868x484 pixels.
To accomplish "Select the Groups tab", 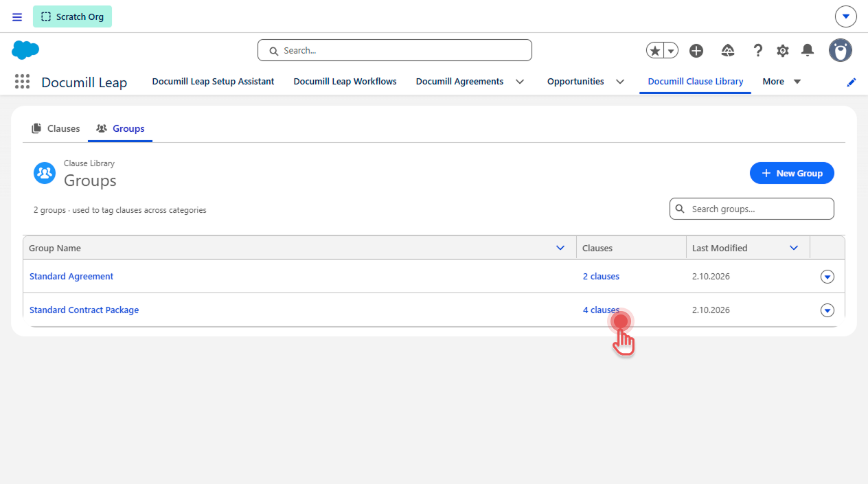I will [120, 128].
